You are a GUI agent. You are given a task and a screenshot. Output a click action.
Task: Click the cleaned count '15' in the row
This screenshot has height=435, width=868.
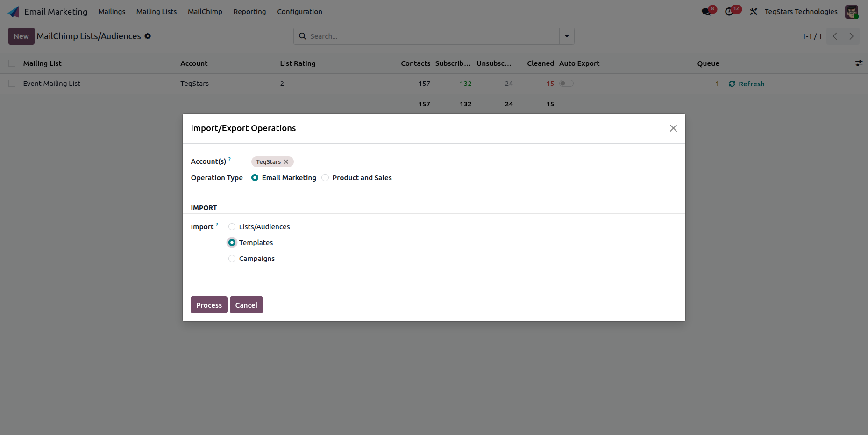coord(550,84)
